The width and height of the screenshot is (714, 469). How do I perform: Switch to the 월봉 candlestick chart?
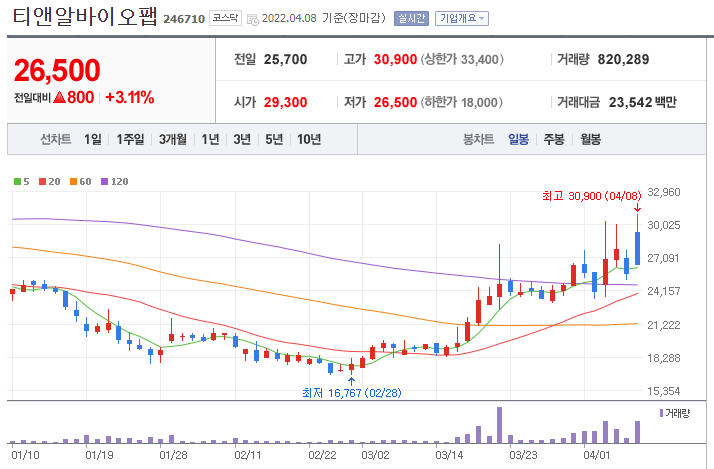(590, 139)
